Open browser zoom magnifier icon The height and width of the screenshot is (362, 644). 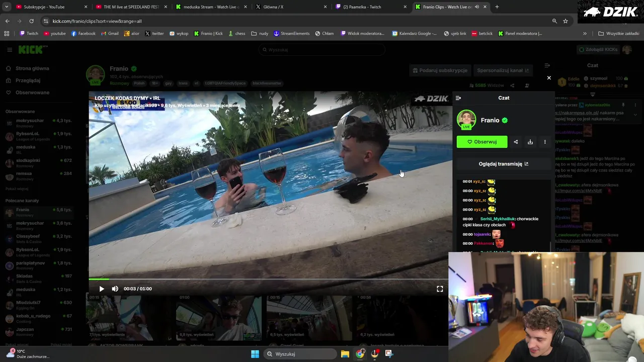click(x=554, y=21)
